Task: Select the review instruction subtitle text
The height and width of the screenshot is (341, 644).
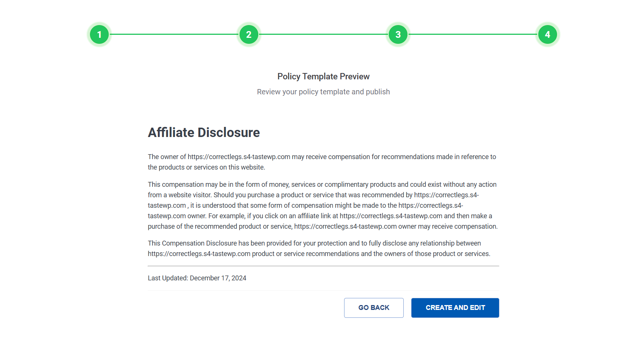Action: [323, 91]
